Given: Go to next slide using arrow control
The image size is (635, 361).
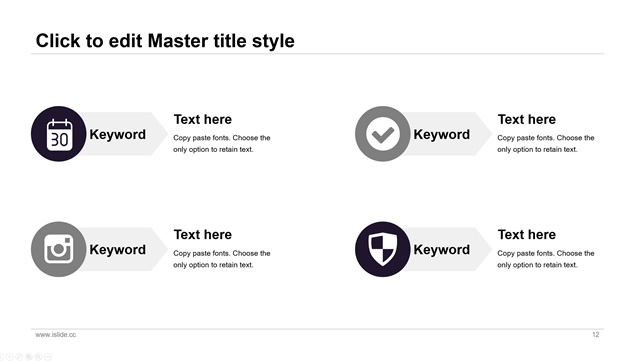Looking at the screenshot, I should pos(9,357).
